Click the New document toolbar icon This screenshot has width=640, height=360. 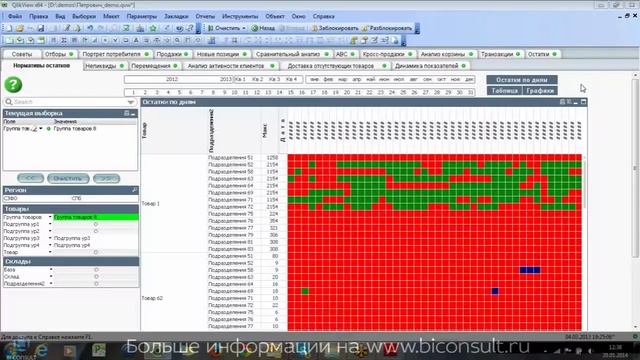tap(8, 28)
